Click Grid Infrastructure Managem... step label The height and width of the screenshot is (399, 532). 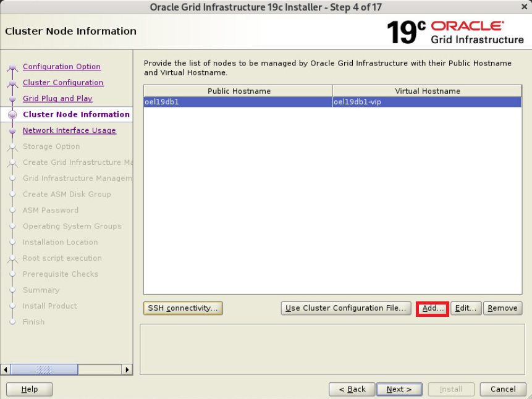[78, 178]
